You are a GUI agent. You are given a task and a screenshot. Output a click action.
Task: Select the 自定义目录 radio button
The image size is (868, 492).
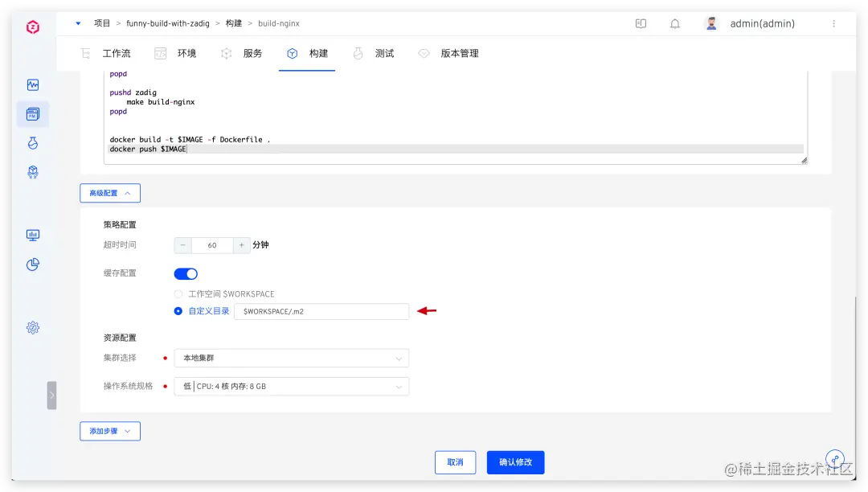pyautogui.click(x=178, y=311)
